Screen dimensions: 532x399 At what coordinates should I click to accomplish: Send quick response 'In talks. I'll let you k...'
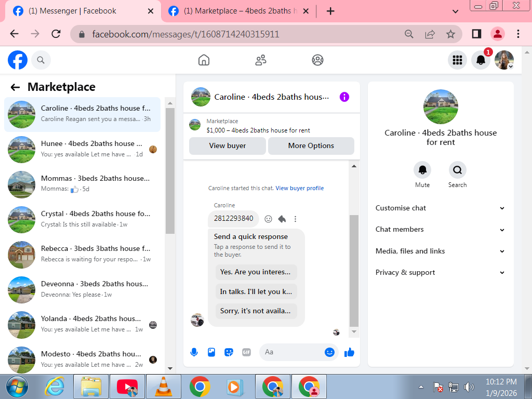click(x=256, y=292)
